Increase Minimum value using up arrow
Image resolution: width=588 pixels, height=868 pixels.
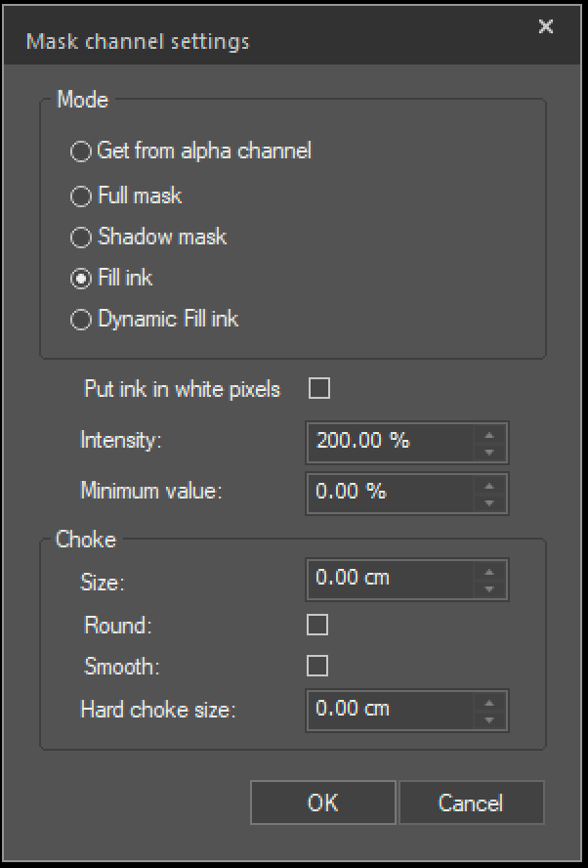[x=489, y=486]
